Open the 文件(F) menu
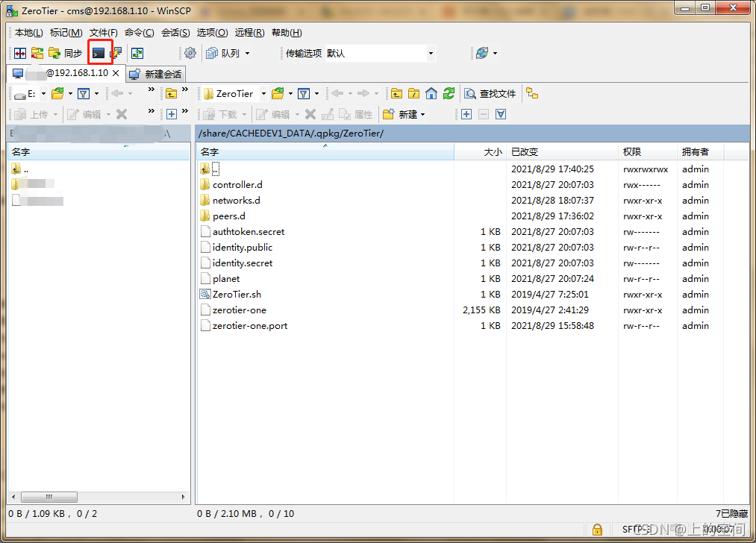This screenshot has height=543, width=756. [x=103, y=33]
